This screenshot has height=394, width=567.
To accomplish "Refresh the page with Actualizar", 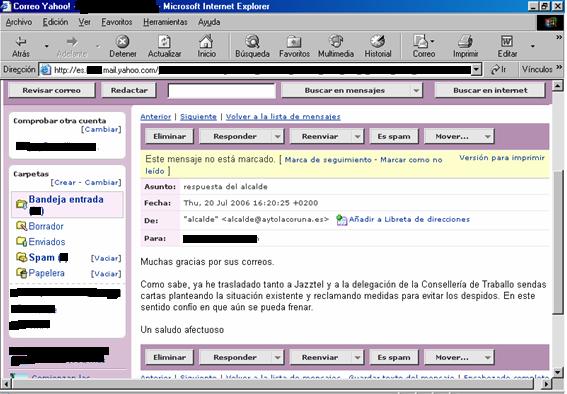I will (x=164, y=46).
